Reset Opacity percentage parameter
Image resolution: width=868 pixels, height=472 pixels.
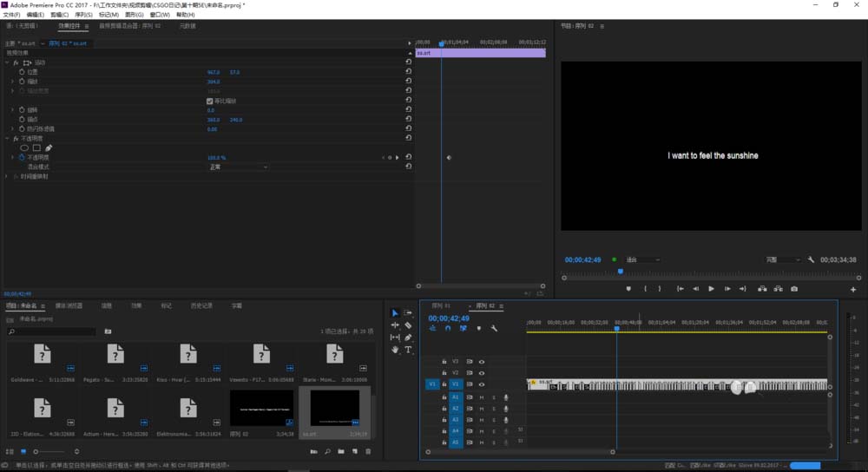click(x=409, y=157)
